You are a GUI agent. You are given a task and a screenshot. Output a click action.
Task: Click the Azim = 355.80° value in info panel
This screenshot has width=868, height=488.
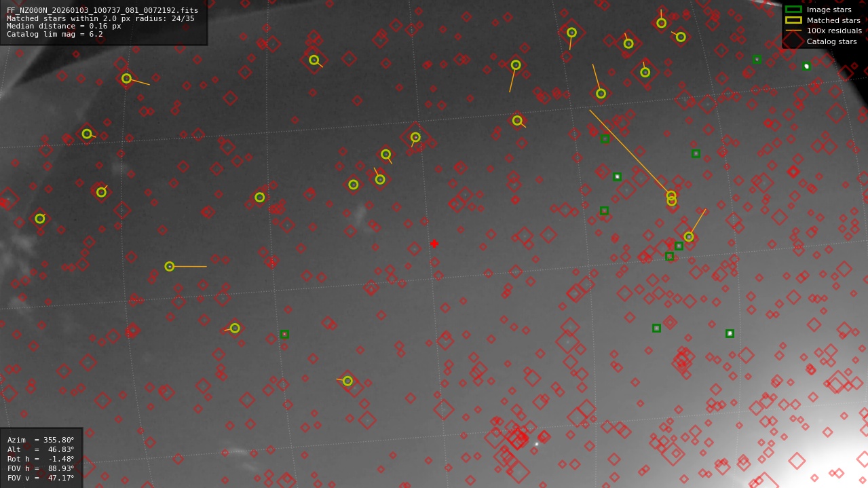tap(41, 438)
